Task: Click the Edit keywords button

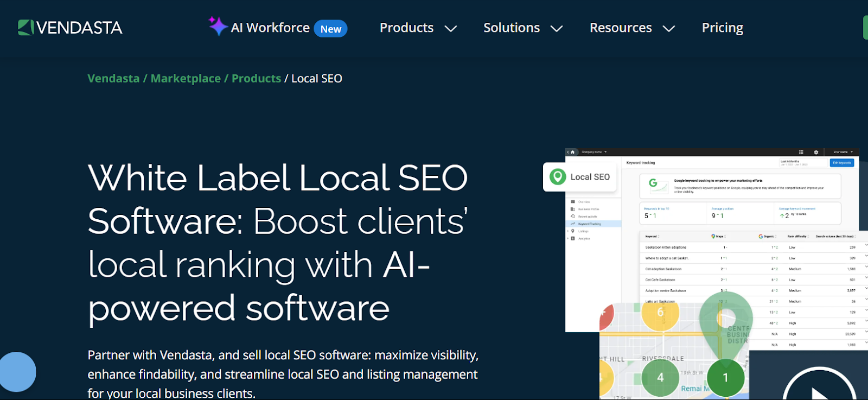Action: point(842,163)
